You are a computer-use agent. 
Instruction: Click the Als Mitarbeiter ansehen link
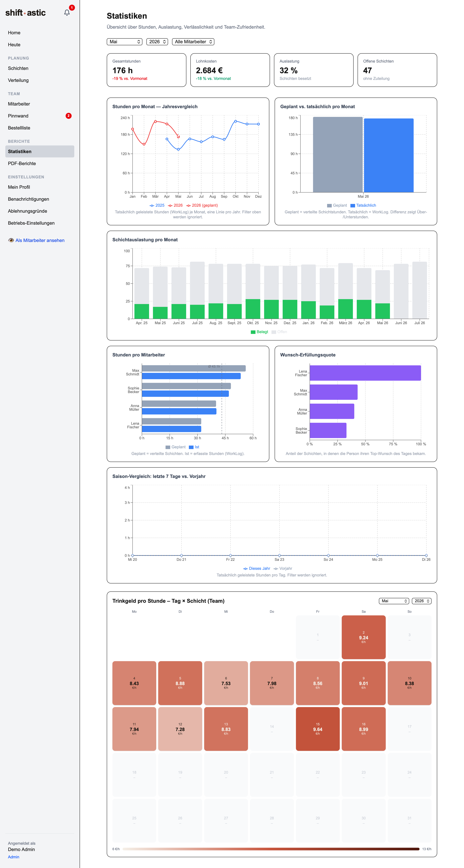click(40, 240)
